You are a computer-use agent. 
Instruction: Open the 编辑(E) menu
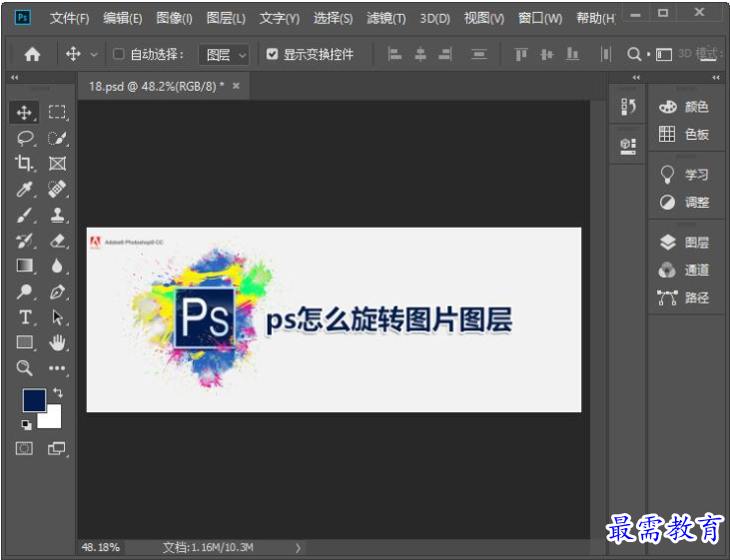[x=123, y=19]
